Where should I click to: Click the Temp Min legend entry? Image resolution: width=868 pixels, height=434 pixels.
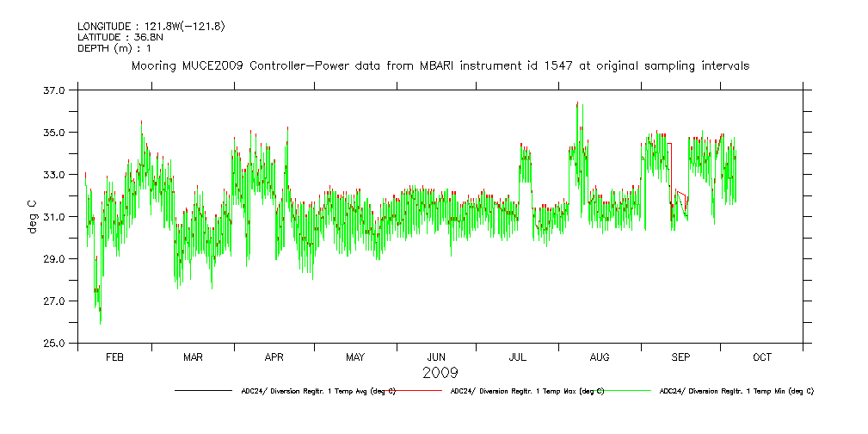pyautogui.click(x=736, y=391)
